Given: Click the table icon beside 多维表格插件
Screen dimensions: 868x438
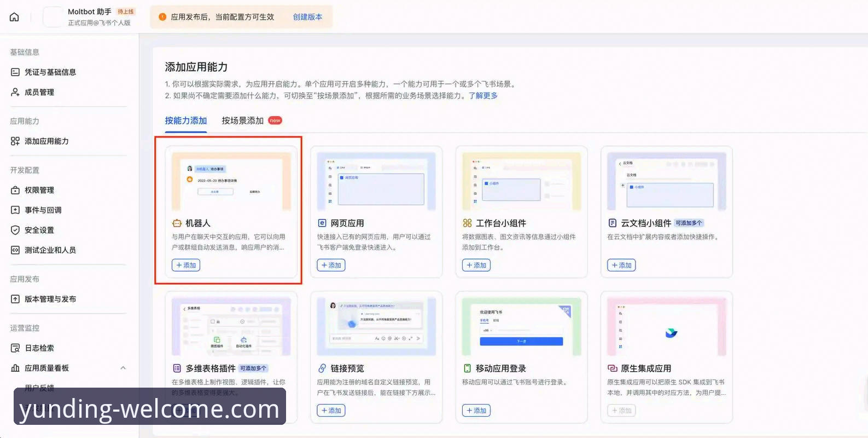Looking at the screenshot, I should tap(177, 368).
